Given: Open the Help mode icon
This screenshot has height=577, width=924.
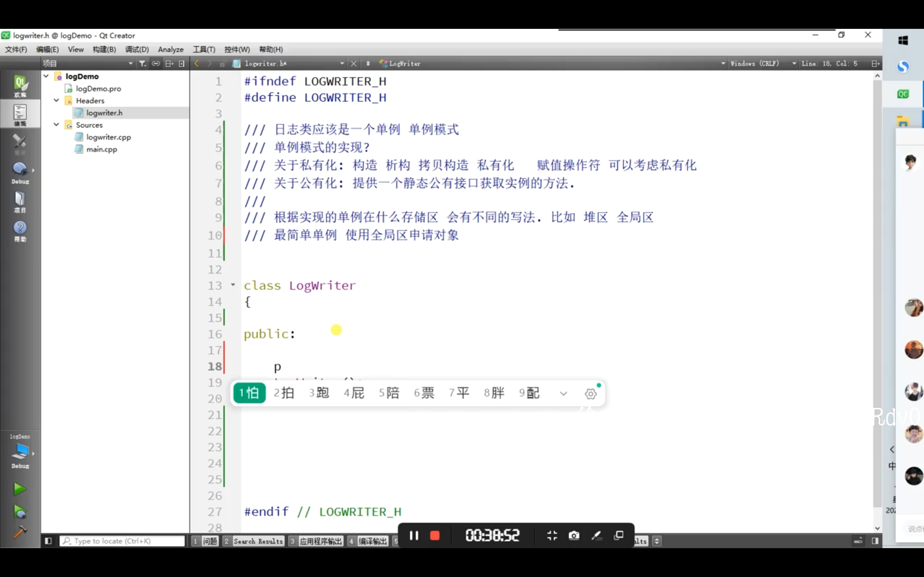Looking at the screenshot, I should [x=20, y=230].
